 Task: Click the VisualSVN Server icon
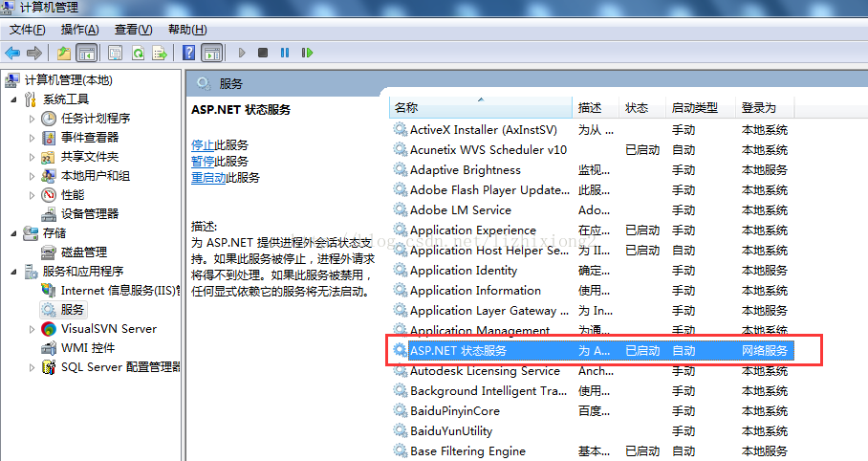click(49, 329)
